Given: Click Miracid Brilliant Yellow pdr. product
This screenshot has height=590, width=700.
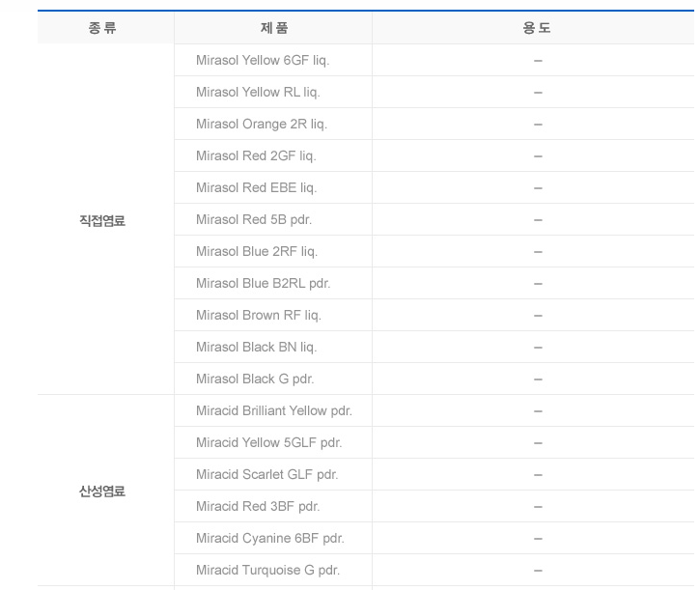Looking at the screenshot, I should (x=274, y=410).
